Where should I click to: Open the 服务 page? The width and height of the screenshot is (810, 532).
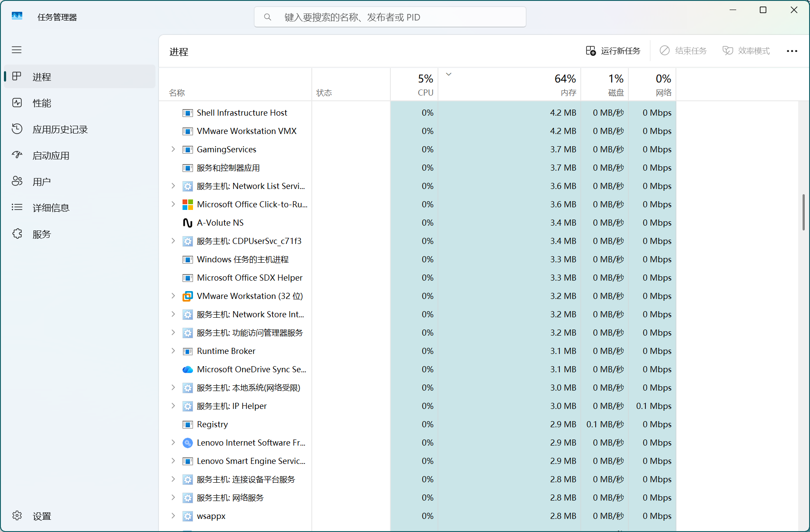(79, 234)
